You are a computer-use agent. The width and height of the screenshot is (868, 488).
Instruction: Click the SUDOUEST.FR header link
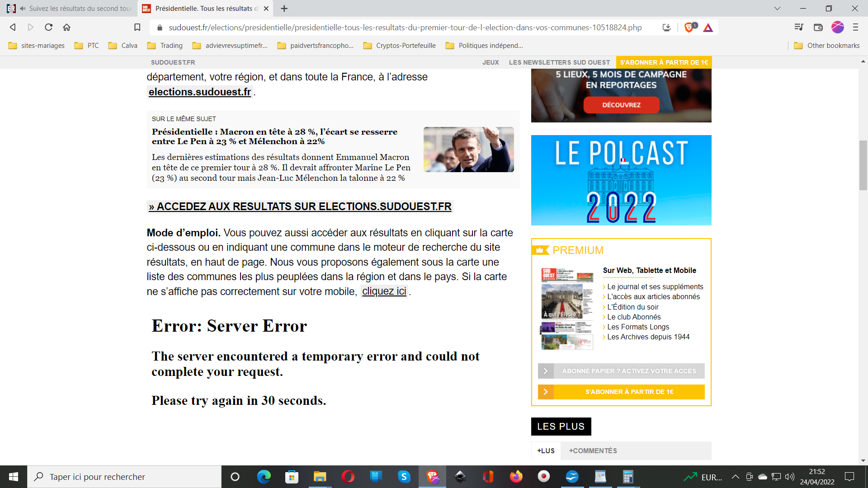click(173, 62)
